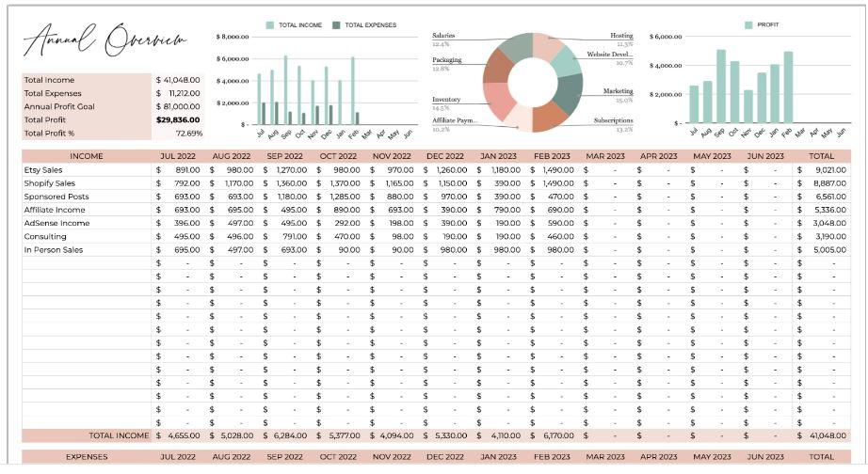Click TOTAL INCOME SEP 2022 value 6,284.00
The image size is (868, 474).
(284, 435)
